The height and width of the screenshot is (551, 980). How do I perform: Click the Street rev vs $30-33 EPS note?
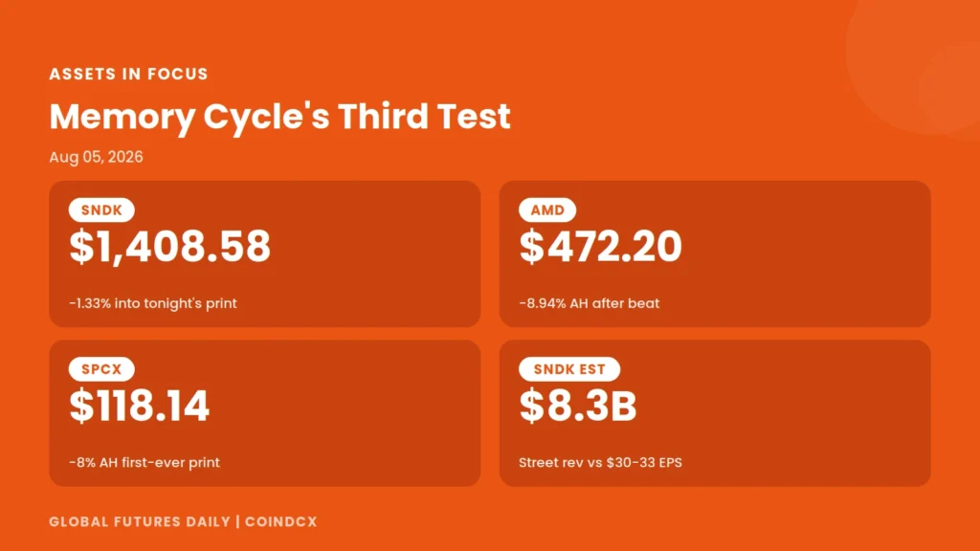[601, 462]
